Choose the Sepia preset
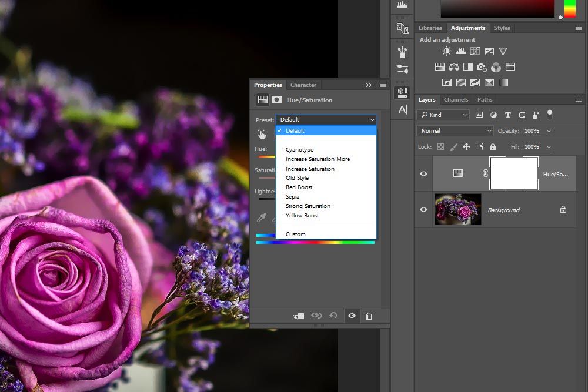This screenshot has height=392, width=588. pos(292,197)
